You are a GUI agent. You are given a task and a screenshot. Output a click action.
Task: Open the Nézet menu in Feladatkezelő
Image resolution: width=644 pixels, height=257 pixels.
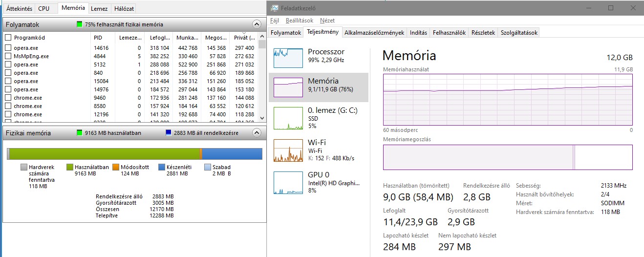[x=327, y=21]
